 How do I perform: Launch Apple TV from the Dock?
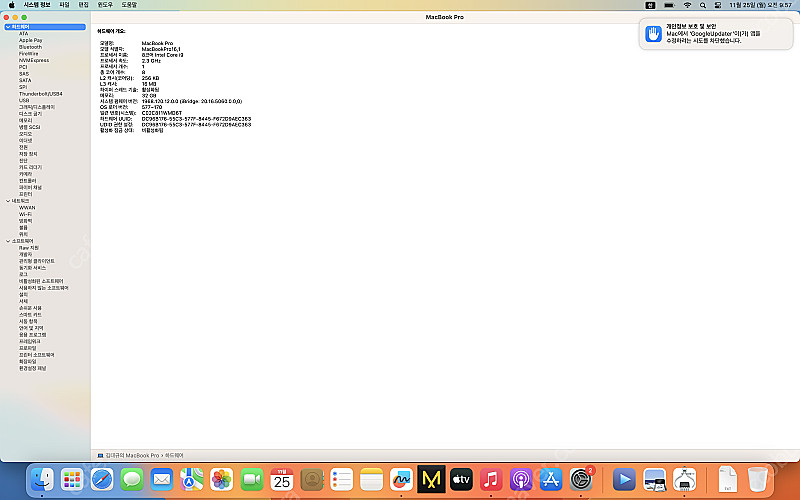461,480
